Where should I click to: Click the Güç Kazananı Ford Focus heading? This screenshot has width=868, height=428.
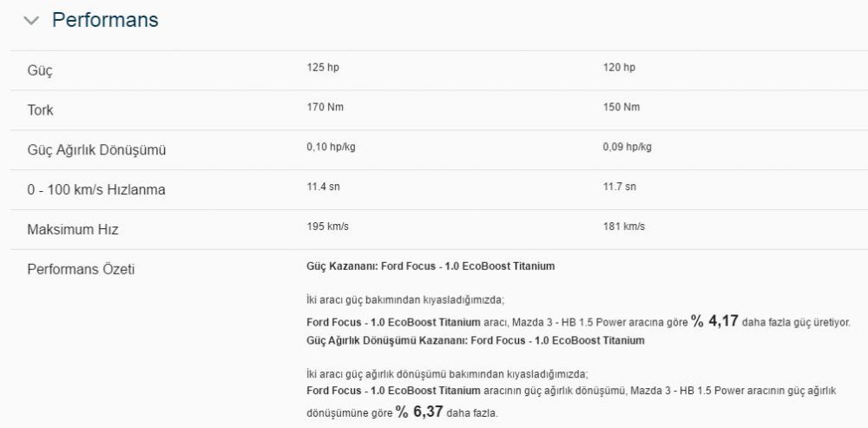click(431, 267)
